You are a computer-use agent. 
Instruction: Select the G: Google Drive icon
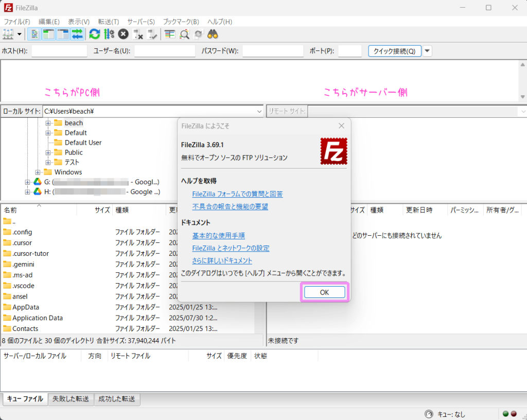[x=37, y=182]
